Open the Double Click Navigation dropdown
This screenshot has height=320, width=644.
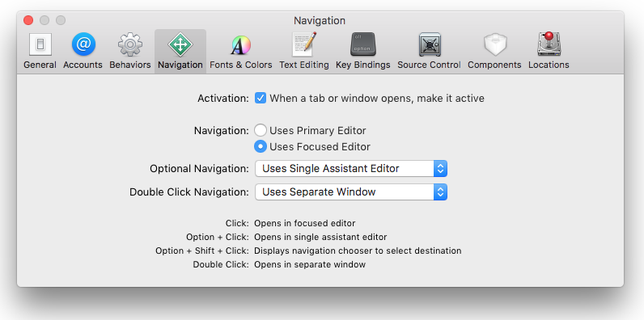tap(351, 192)
